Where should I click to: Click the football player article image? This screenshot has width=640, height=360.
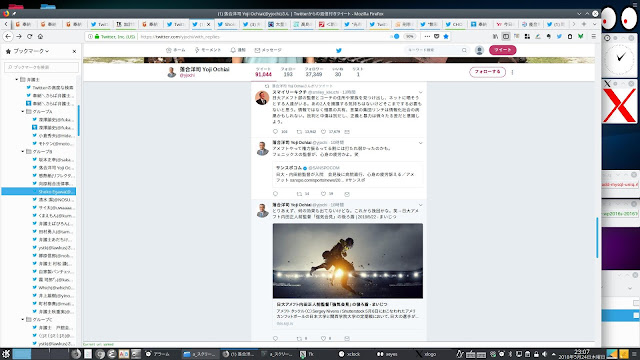(x=348, y=261)
